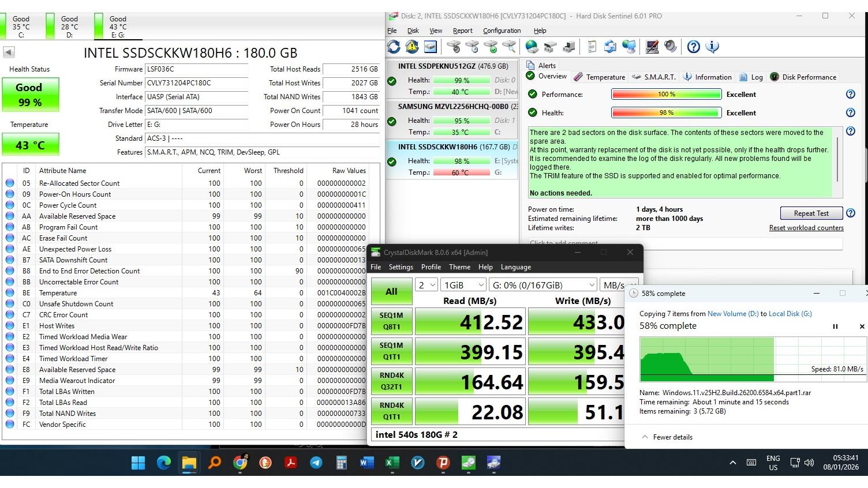This screenshot has width=868, height=488.
Task: Click the Reset workload counters link
Action: (x=806, y=228)
